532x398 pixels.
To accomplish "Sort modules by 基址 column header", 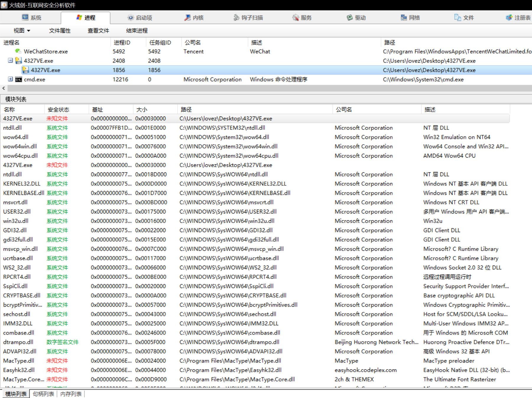I will (111, 109).
